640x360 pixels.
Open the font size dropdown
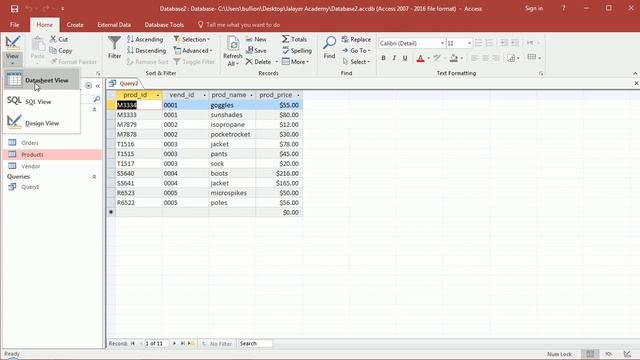pos(469,43)
